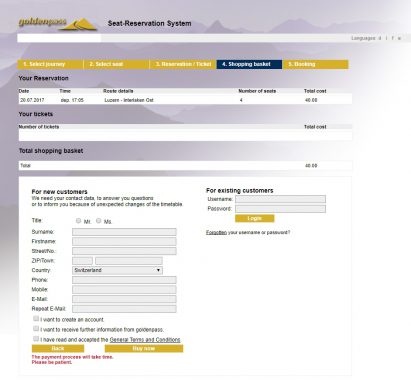The image size is (411, 380).
Task: Focus the Firstname field
Action: (124, 241)
